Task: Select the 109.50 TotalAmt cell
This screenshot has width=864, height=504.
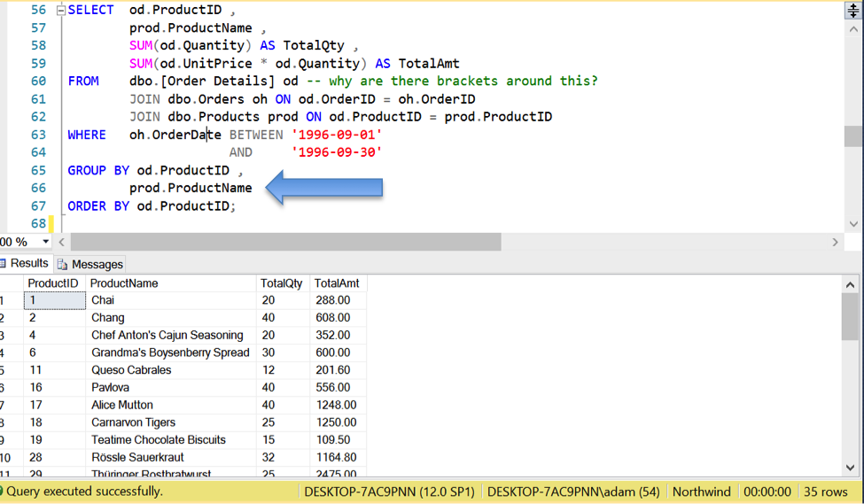Action: coord(339,439)
